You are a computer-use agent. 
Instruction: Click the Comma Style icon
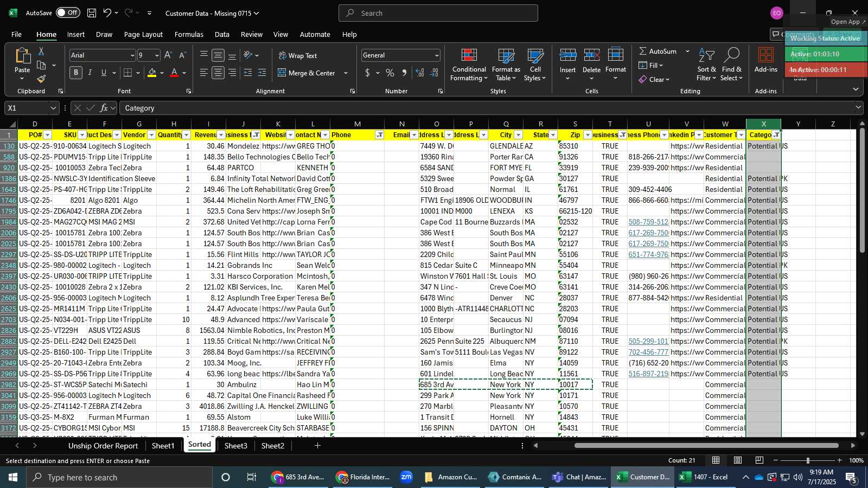pyautogui.click(x=404, y=73)
